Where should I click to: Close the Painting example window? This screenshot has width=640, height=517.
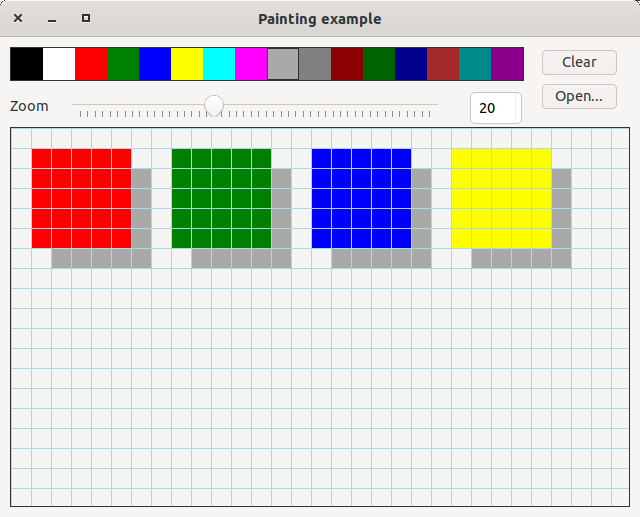(18, 19)
